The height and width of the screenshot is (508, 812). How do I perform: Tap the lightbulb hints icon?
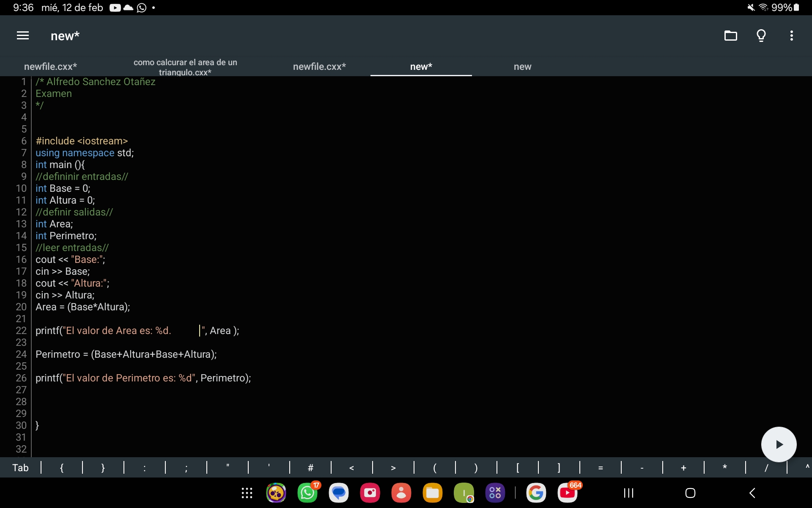(x=761, y=36)
